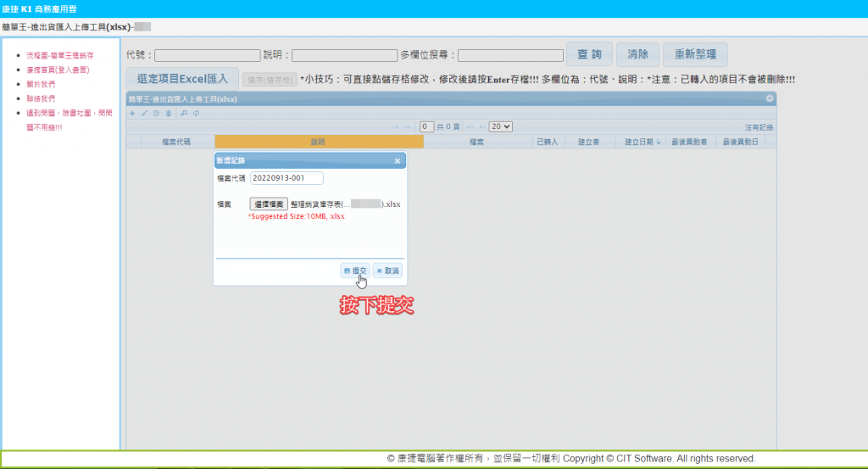Open the rows-per-page dropdown showing 20

[x=501, y=126]
